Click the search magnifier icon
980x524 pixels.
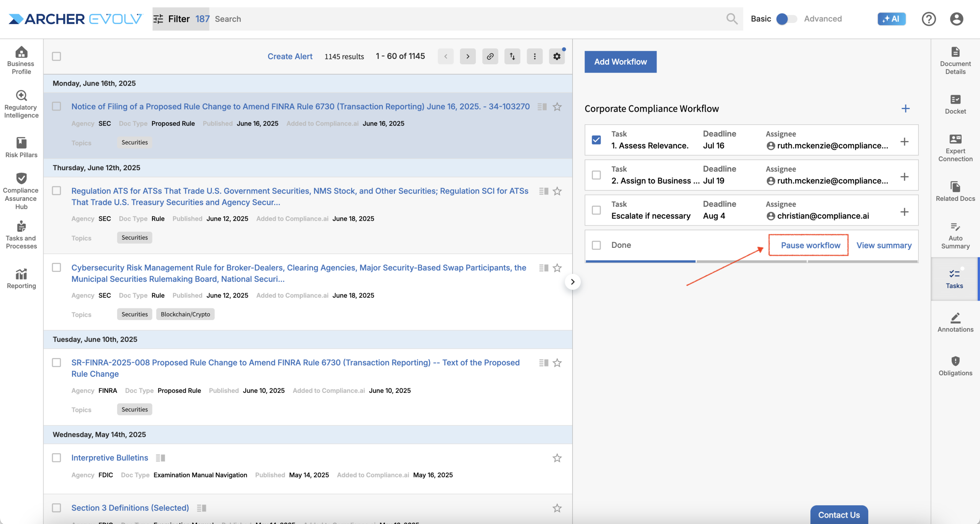click(732, 19)
